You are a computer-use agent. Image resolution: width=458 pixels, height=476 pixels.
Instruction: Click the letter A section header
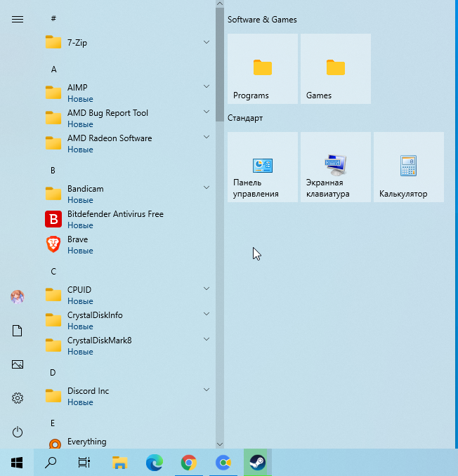54,70
